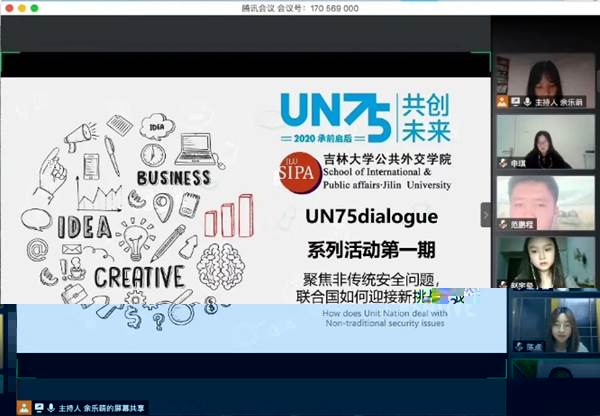Click the host avatar icon on 余乐萌's tile
The width and height of the screenshot is (600, 416).
click(x=502, y=102)
